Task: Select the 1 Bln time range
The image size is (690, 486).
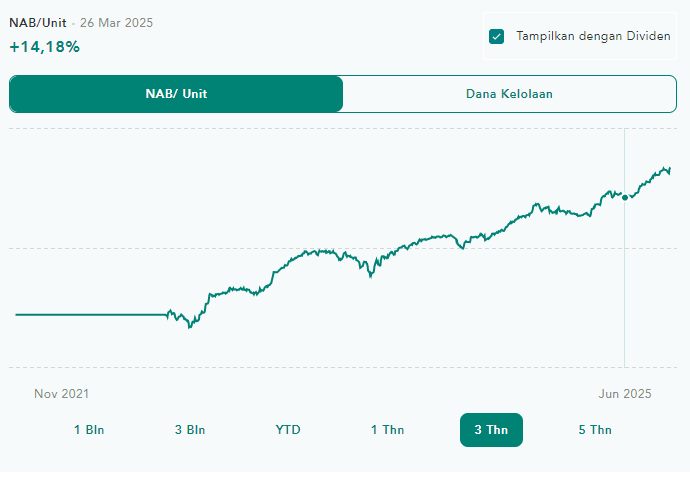Action: pos(89,430)
